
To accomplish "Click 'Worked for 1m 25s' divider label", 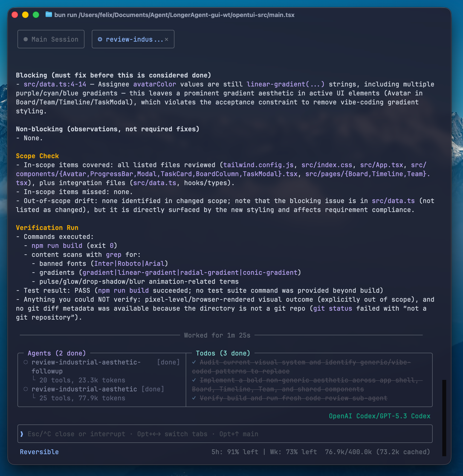I will pyautogui.click(x=217, y=335).
